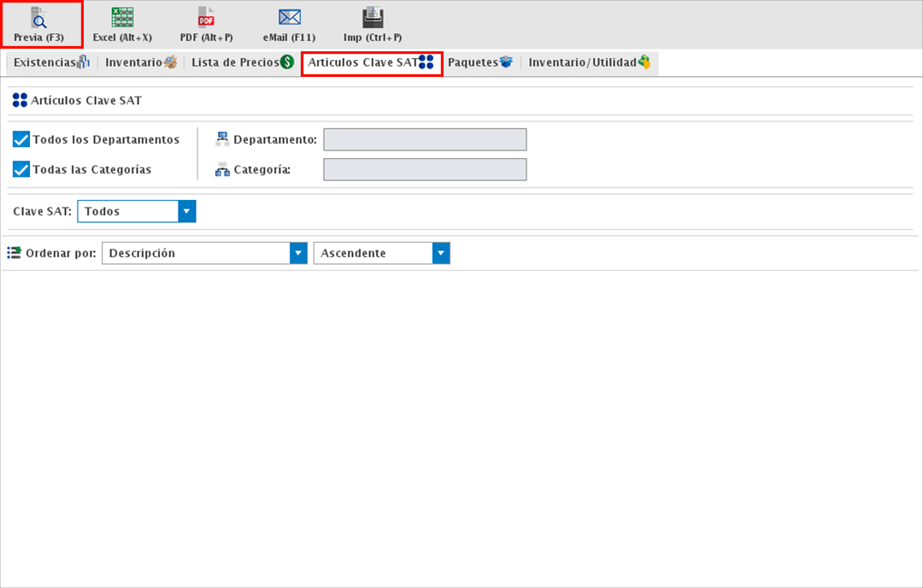Select the Paquetes tab
The width and height of the screenshot is (923, 588).
(x=479, y=62)
